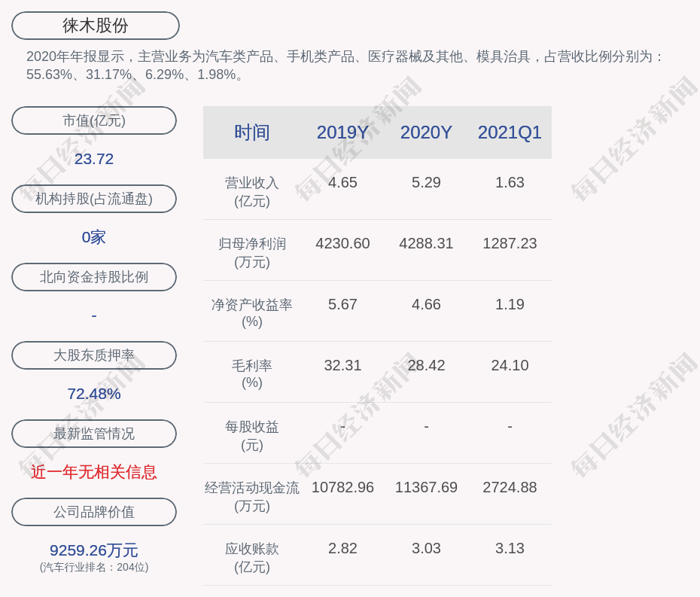Select the 72.48% pledge rate value
This screenshot has width=700, height=597.
point(94,394)
